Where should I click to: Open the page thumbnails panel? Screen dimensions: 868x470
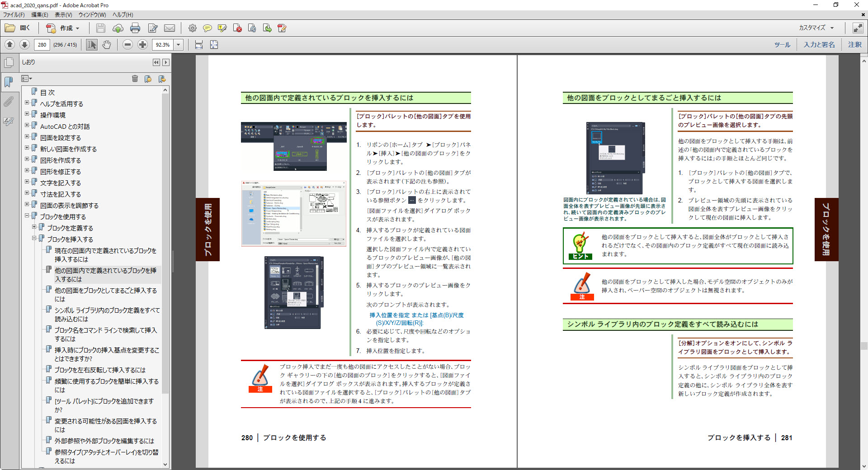[x=8, y=62]
